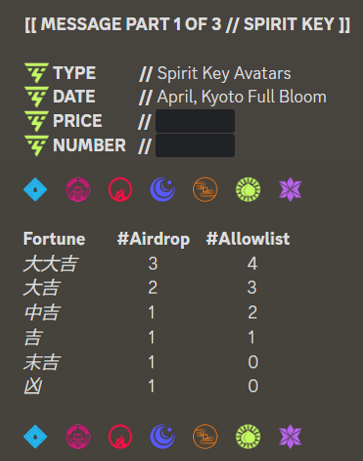Click the blue crescent moon emoji in bottom row
The height and width of the screenshot is (461, 363).
163,436
